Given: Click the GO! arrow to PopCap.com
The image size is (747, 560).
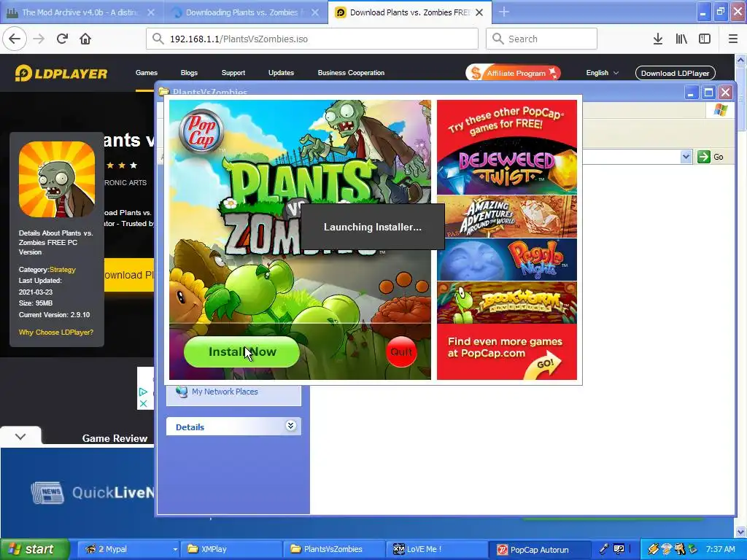Looking at the screenshot, I should 545,365.
